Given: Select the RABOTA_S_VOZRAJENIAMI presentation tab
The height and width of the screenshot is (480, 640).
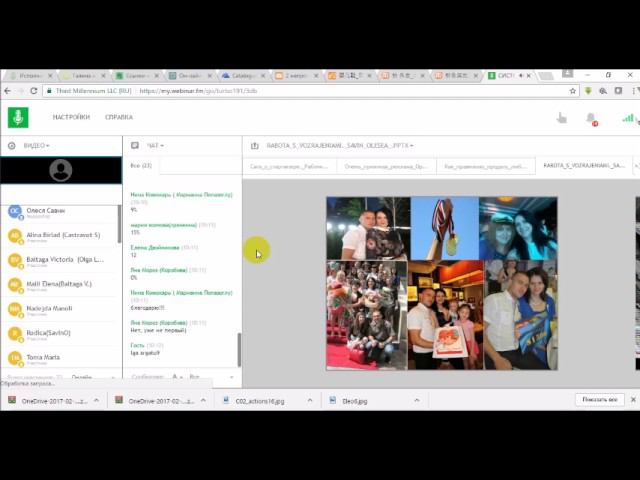Looking at the screenshot, I should 584,166.
